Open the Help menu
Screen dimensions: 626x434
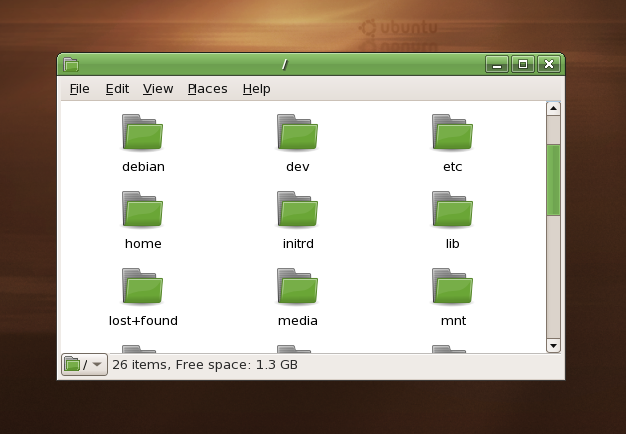(x=256, y=89)
